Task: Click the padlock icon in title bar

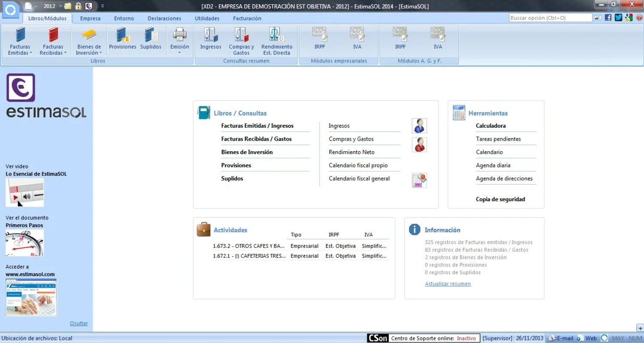Action: click(x=78, y=6)
